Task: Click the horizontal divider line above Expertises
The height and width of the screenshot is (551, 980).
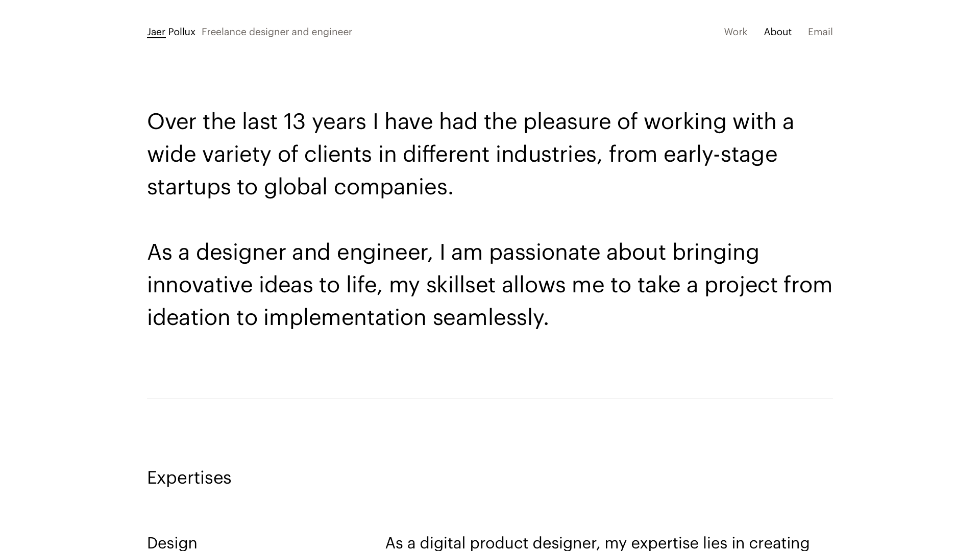Action: click(490, 398)
